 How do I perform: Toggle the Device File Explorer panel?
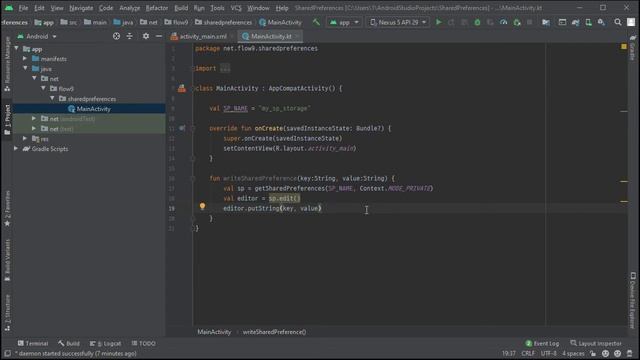click(633, 300)
